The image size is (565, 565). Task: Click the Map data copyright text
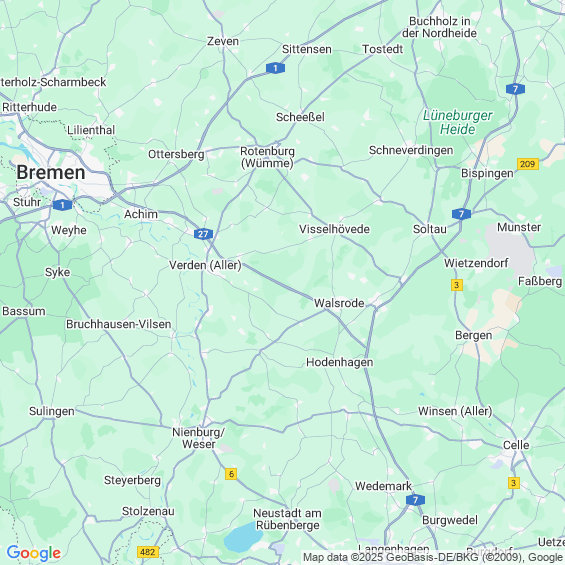pyautogui.click(x=433, y=557)
